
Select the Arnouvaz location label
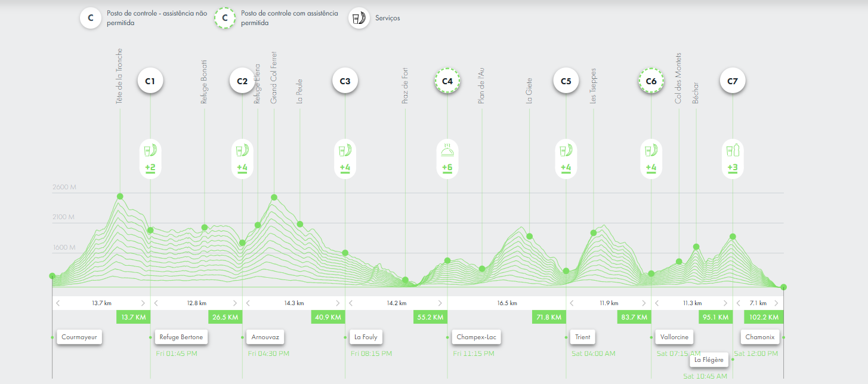[265, 337]
